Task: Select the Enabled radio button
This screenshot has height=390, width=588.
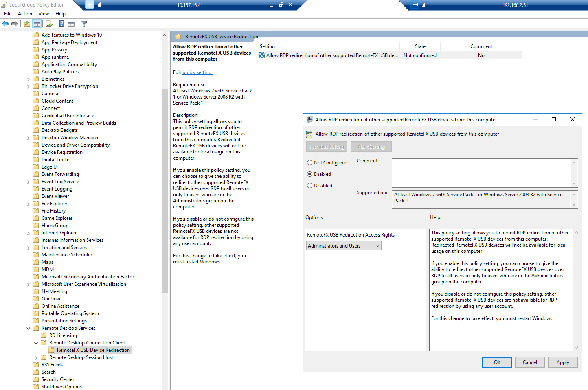Action: [309, 174]
